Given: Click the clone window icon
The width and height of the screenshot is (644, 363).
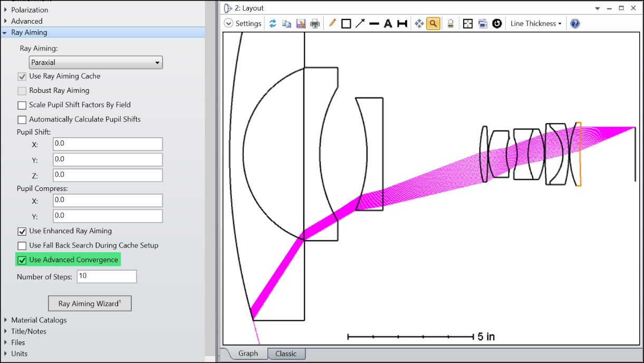Looking at the screenshot, I should pos(483,23).
